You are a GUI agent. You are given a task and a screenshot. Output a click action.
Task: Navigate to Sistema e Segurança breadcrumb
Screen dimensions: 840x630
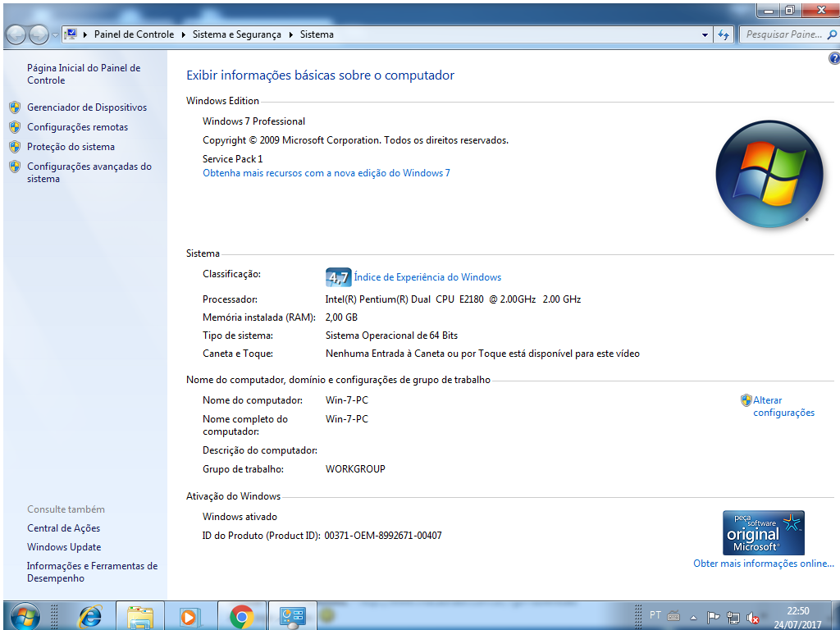tap(236, 35)
